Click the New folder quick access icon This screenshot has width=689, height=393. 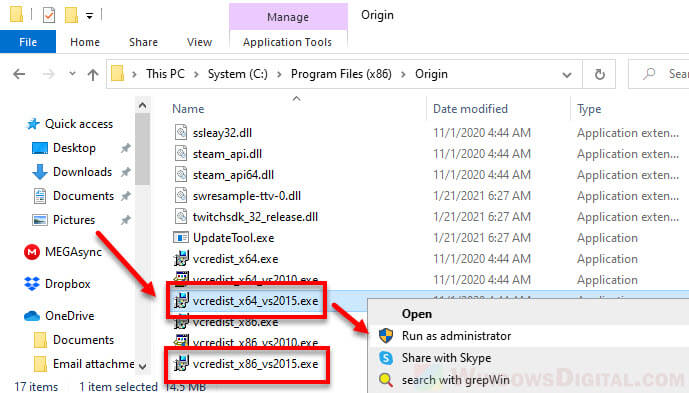71,15
